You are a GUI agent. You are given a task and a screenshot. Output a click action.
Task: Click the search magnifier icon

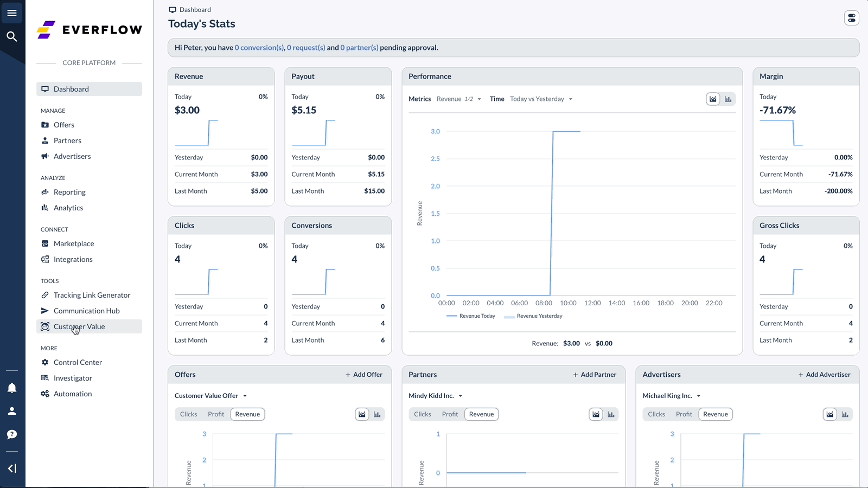12,36
